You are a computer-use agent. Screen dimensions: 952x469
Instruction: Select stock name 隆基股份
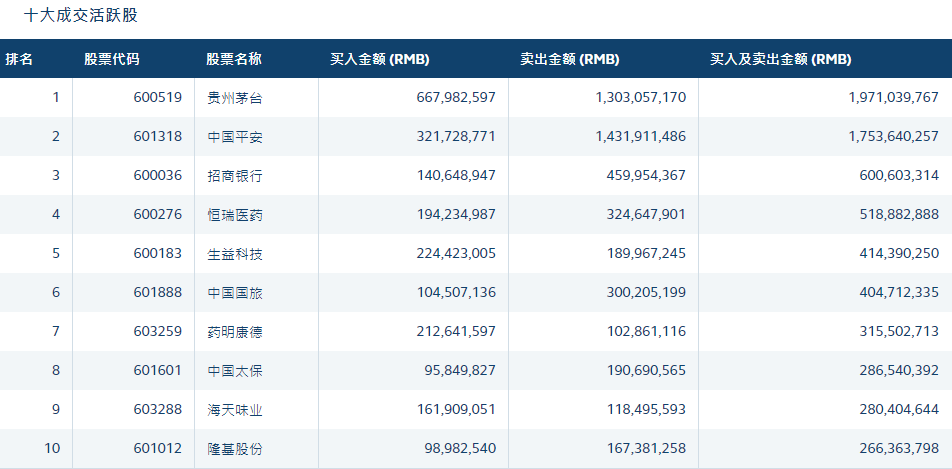pos(234,449)
